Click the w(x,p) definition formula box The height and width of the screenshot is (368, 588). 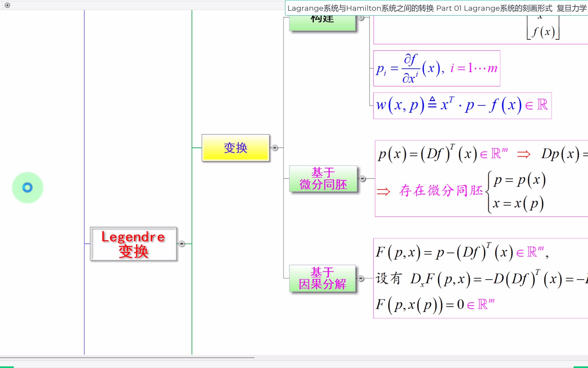pyautogui.click(x=462, y=106)
